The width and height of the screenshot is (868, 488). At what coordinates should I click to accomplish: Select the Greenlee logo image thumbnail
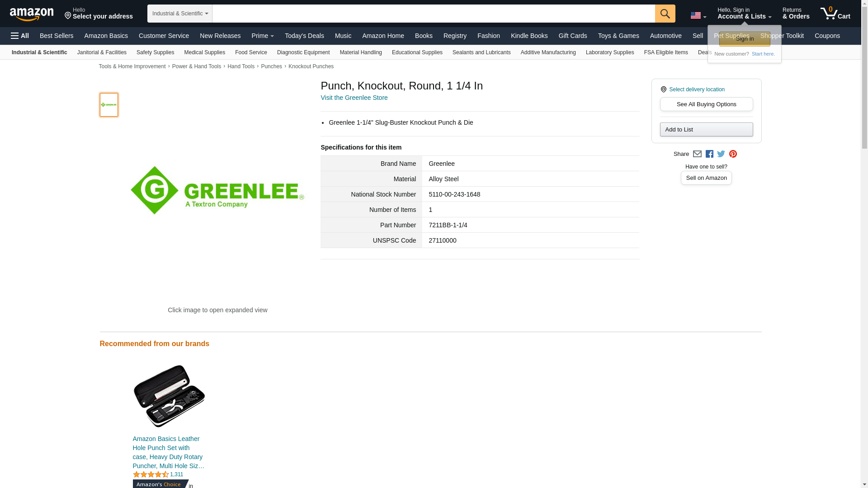coord(109,105)
